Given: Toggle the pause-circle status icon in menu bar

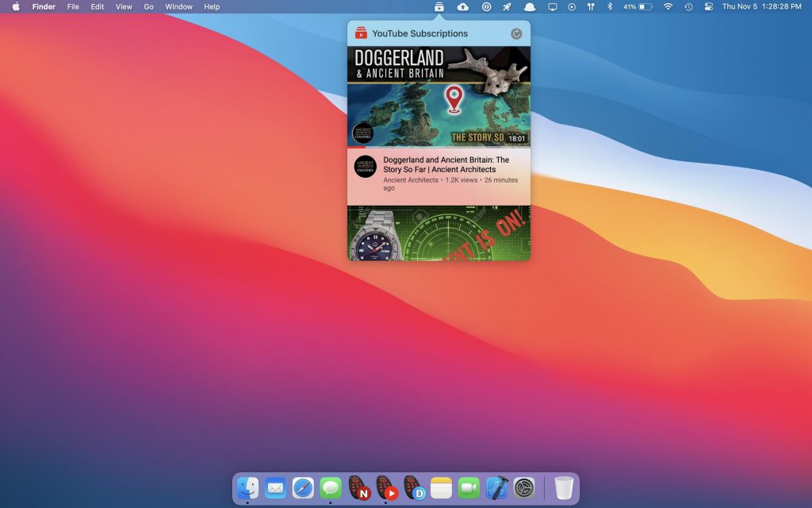Looking at the screenshot, I should coord(487,6).
